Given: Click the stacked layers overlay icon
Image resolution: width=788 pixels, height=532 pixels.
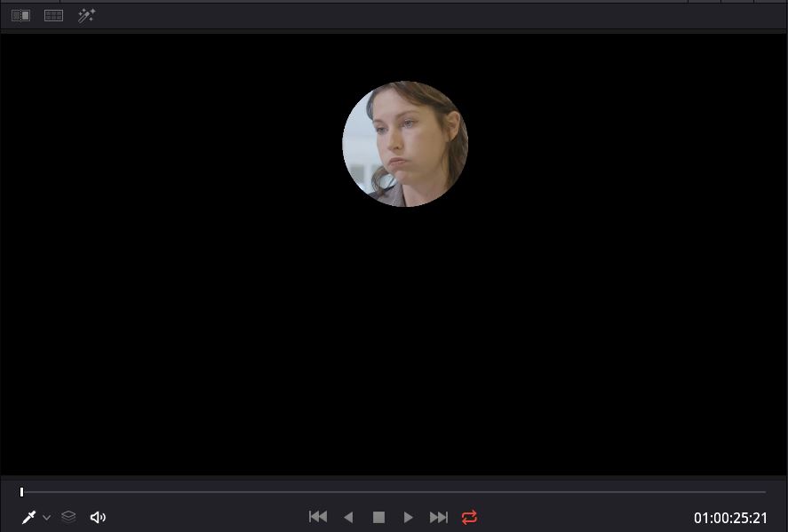Looking at the screenshot, I should pyautogui.click(x=68, y=517).
